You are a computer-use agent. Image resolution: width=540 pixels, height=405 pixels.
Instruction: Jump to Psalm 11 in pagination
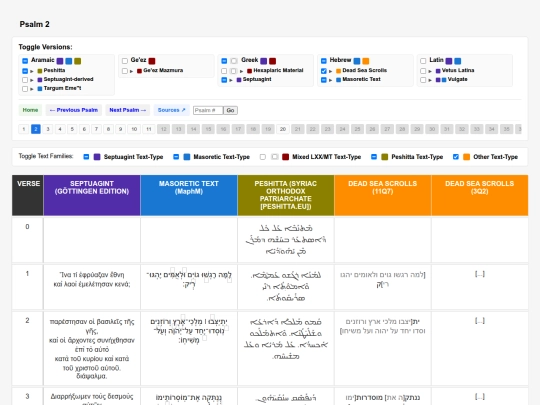pyautogui.click(x=149, y=129)
